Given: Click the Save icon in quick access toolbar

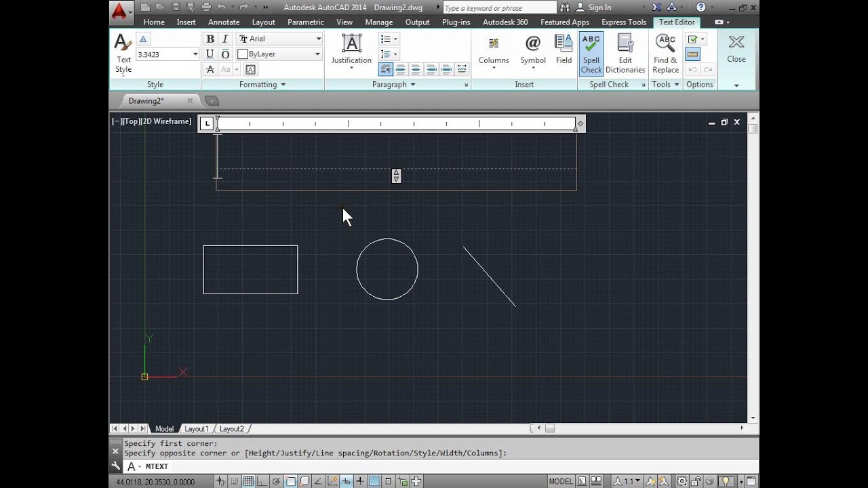Looking at the screenshot, I should (176, 7).
